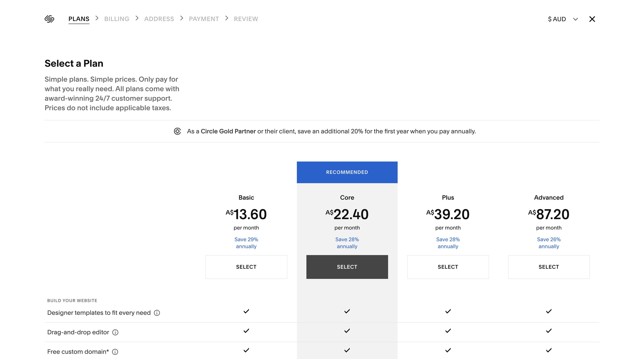Click the Core plan name
The height and width of the screenshot is (359, 644).
pos(347,198)
